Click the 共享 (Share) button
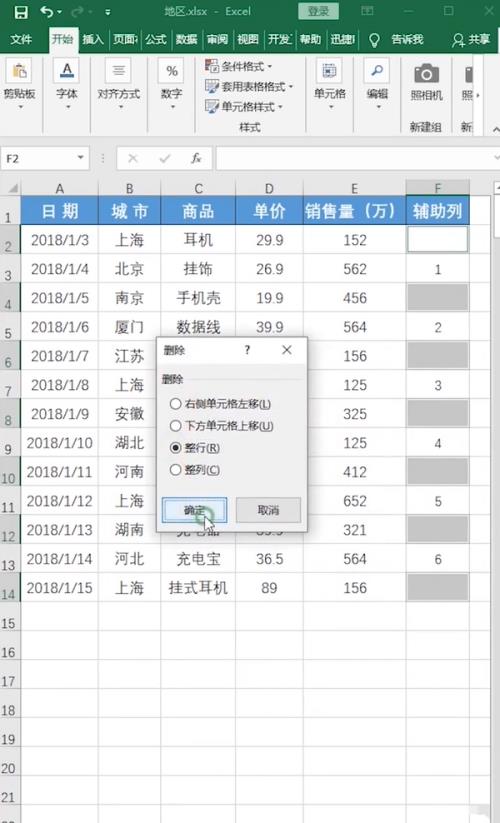Screen dimensions: 500x823 pyautogui.click(x=472, y=40)
